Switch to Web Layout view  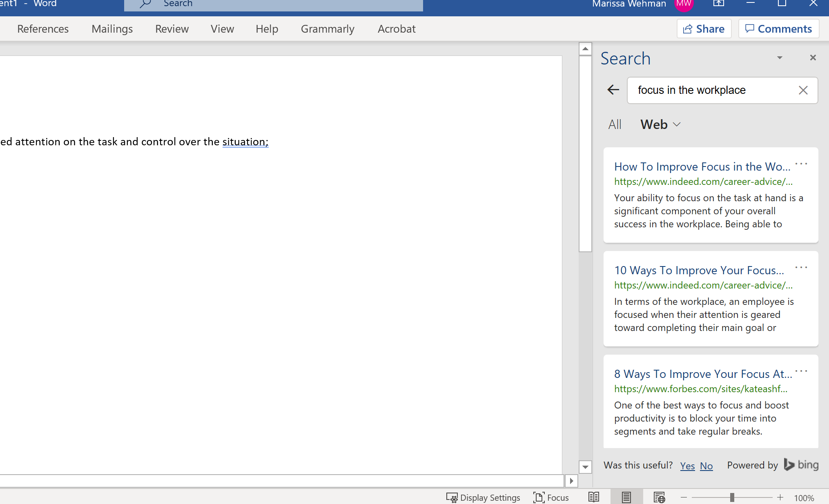coord(659,497)
